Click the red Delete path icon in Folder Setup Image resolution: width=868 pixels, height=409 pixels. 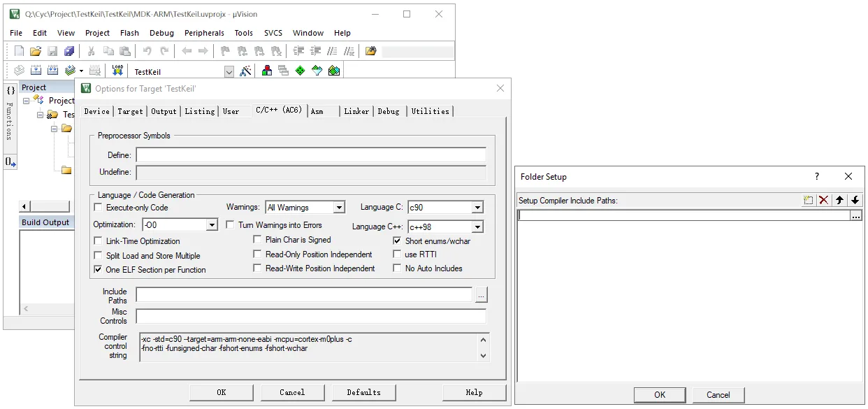[824, 201]
